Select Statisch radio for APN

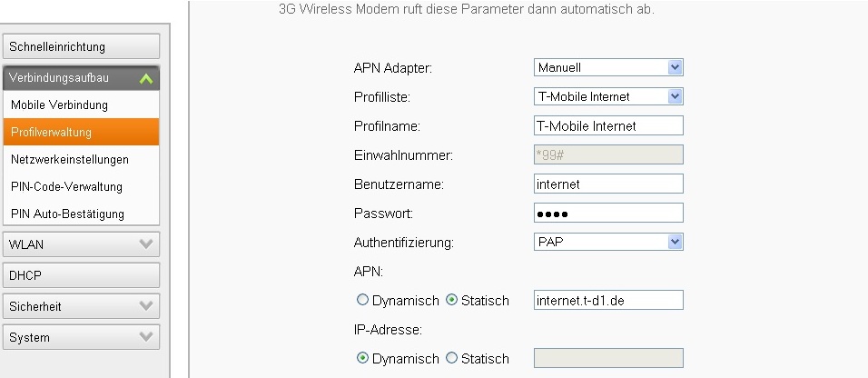(453, 301)
